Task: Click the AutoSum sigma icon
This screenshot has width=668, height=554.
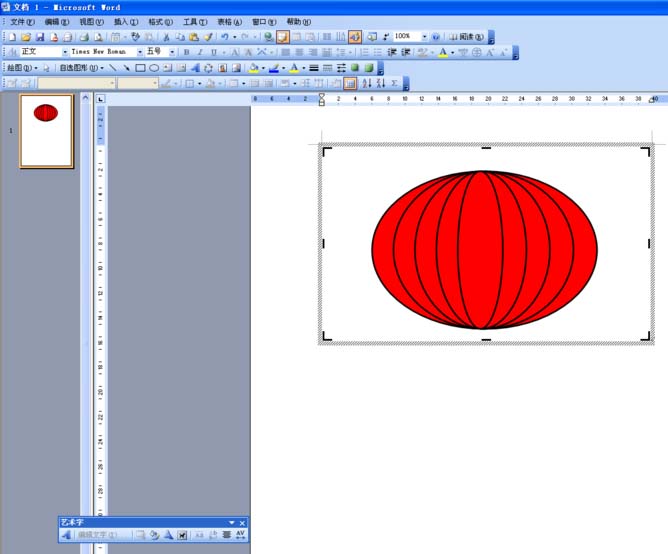Action: pyautogui.click(x=394, y=83)
